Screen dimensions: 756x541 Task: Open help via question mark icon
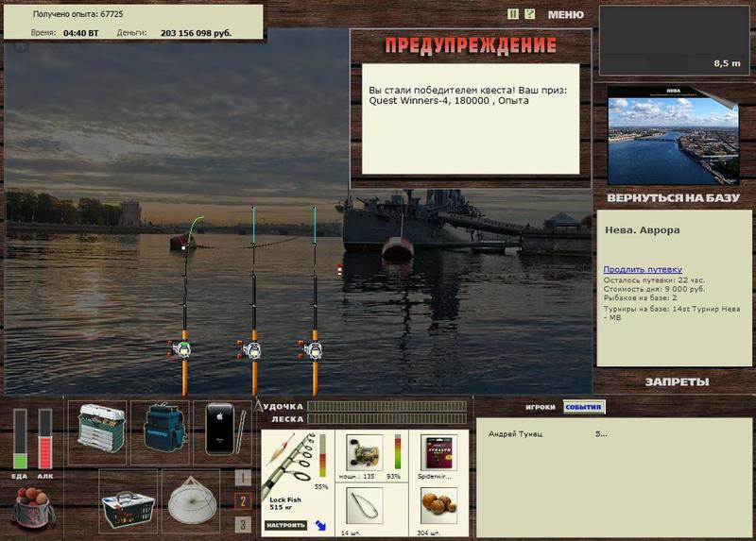click(529, 14)
